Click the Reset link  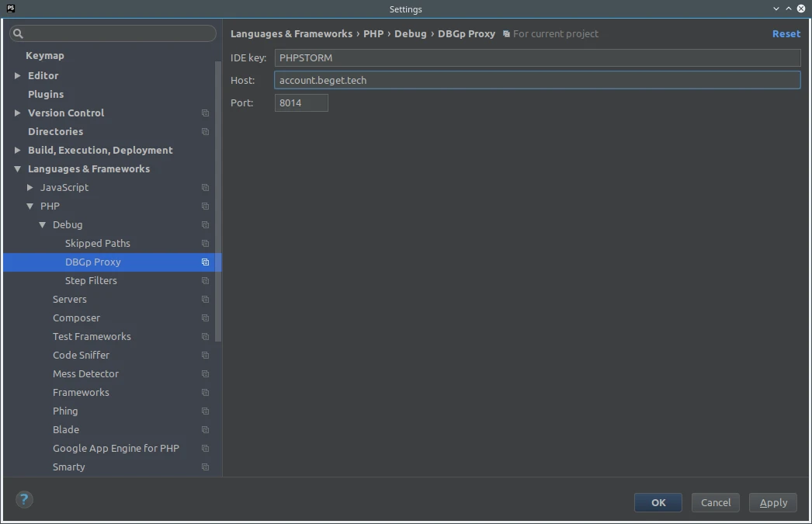786,33
